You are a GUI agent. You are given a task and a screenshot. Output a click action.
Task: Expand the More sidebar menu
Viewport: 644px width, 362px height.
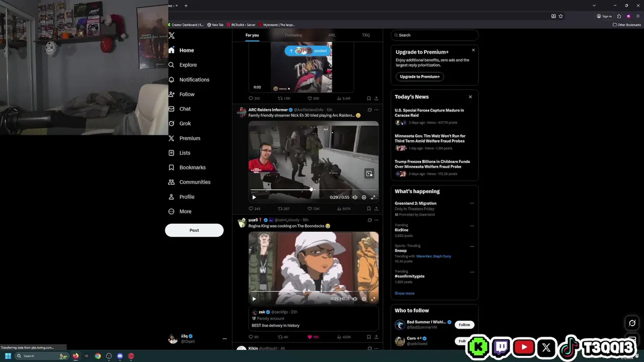180,211
